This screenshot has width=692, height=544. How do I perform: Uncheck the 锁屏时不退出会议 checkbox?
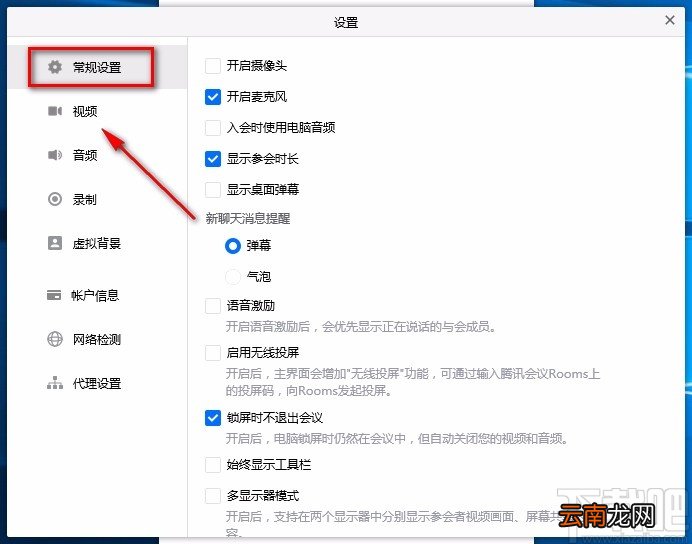213,417
